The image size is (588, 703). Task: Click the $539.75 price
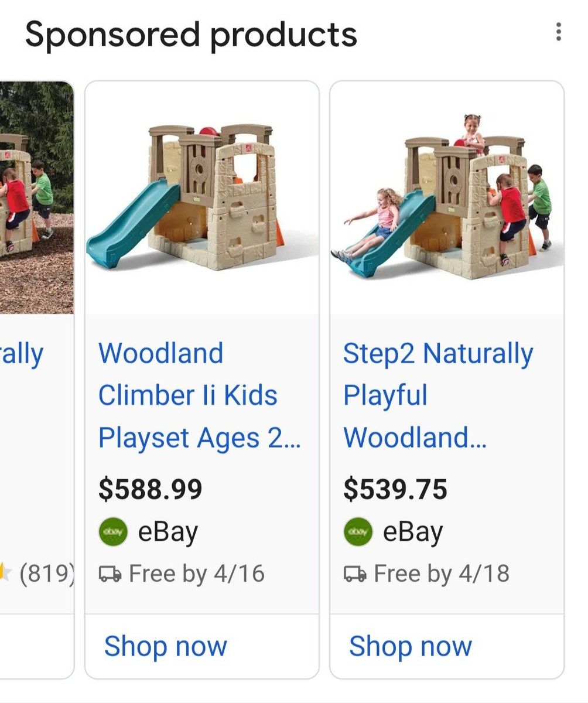click(395, 490)
